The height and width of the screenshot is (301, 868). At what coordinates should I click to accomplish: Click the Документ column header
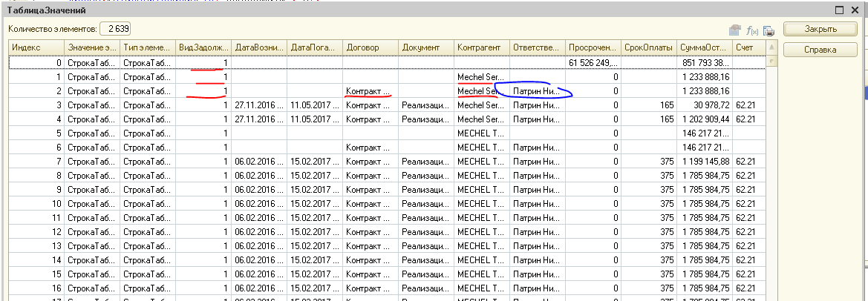pos(426,48)
